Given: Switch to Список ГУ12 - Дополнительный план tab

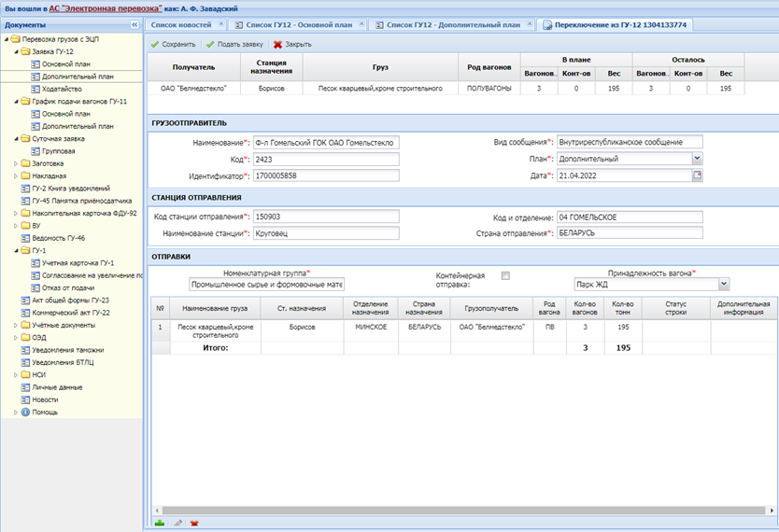Looking at the screenshot, I should click(x=452, y=24).
